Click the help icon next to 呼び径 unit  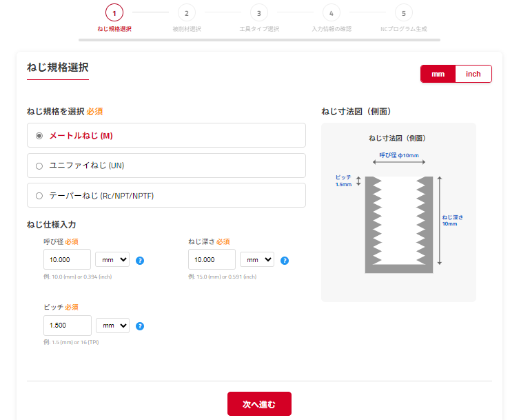click(140, 261)
